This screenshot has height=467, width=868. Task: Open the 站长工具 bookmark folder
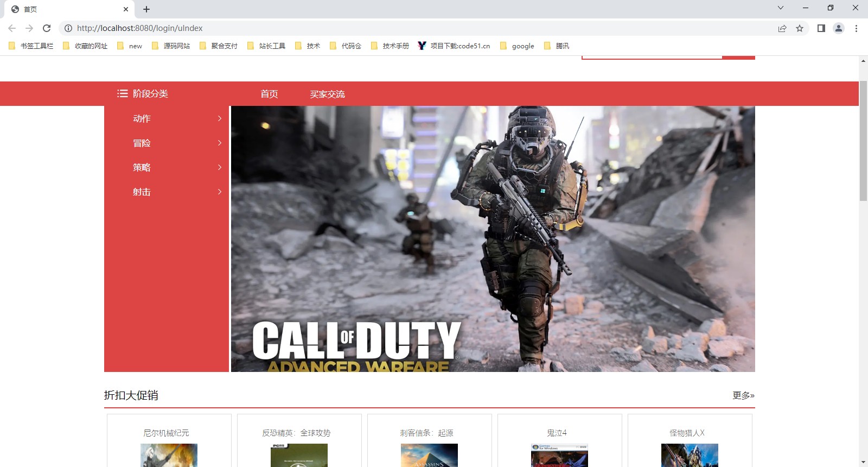tap(266, 46)
